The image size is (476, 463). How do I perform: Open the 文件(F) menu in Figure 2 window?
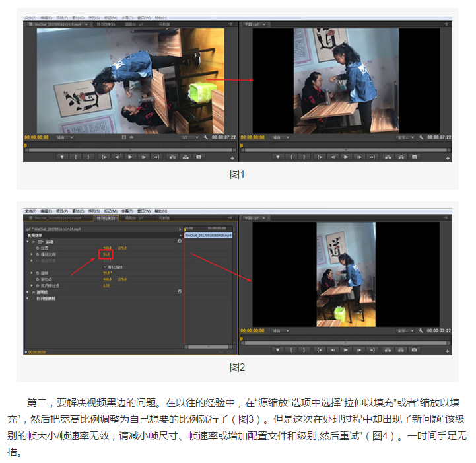pos(30,211)
